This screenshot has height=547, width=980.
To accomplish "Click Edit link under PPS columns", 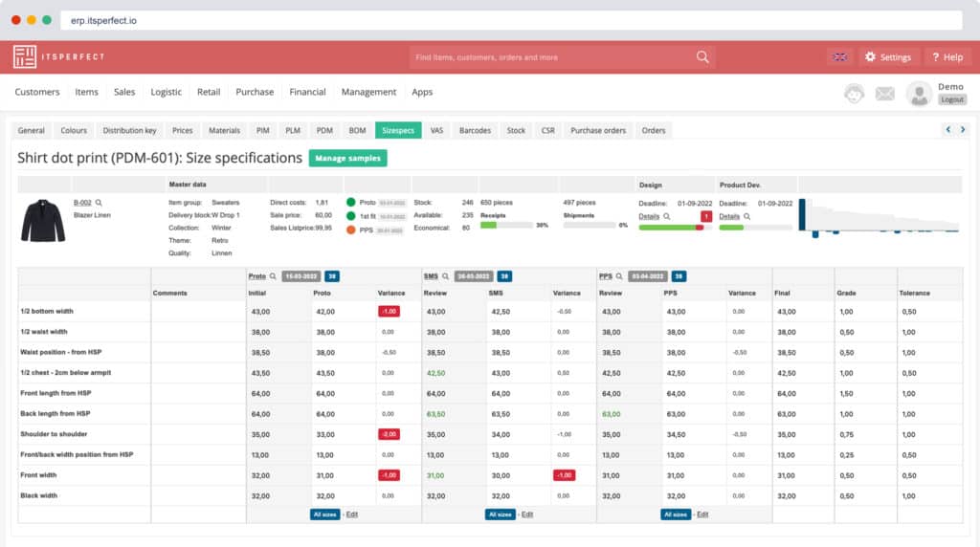I will click(x=702, y=514).
